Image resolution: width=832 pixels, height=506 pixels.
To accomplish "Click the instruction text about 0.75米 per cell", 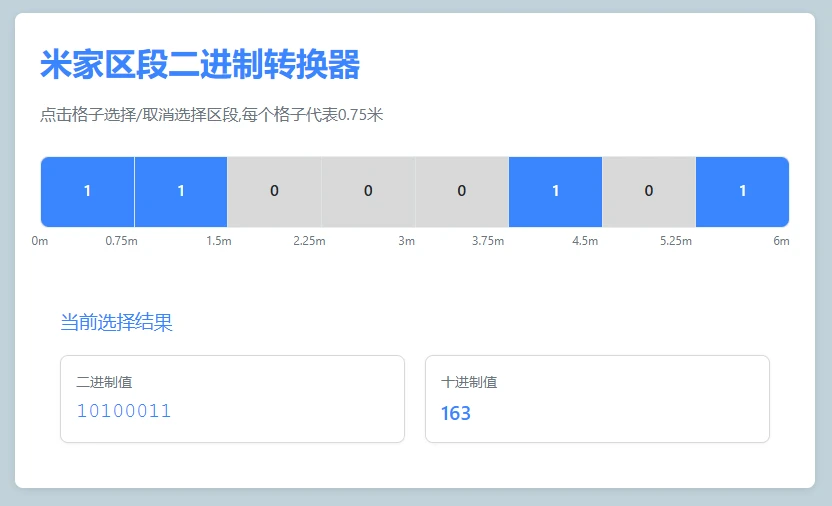I will pyautogui.click(x=212, y=115).
